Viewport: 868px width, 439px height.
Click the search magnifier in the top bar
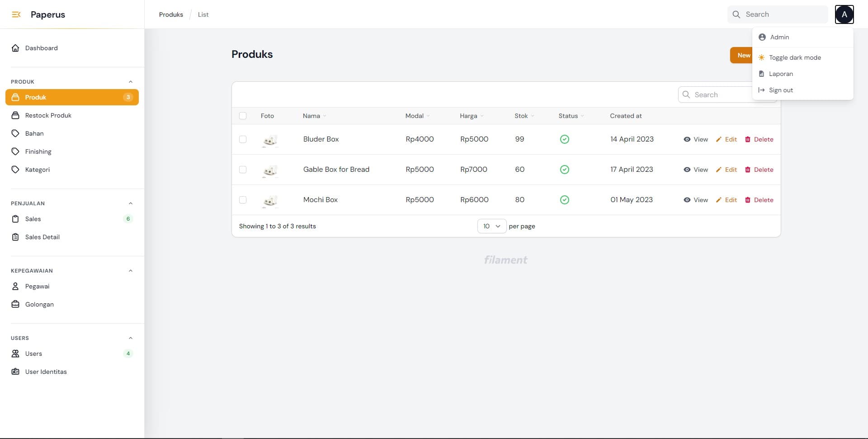(x=736, y=14)
